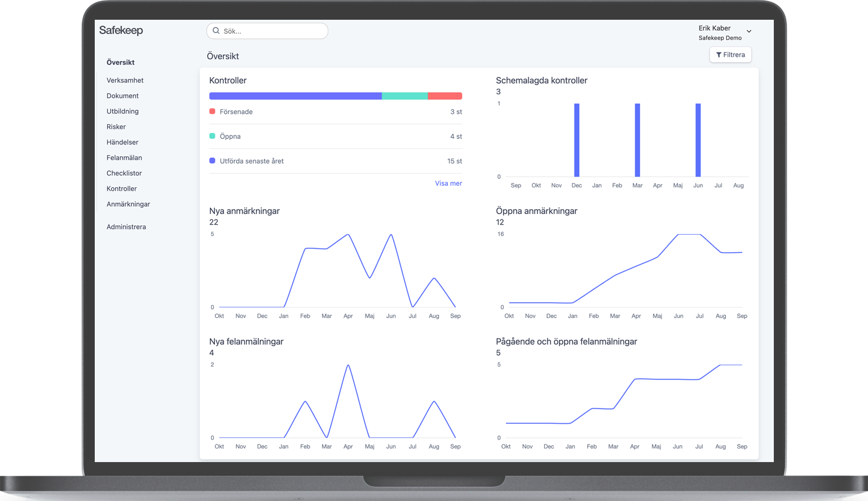Click the search magnifier icon
Image resolution: width=868 pixels, height=501 pixels.
tap(216, 31)
